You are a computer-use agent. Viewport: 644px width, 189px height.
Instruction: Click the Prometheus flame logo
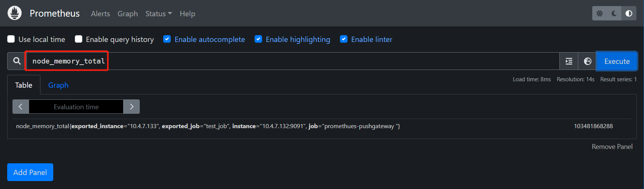tap(15, 13)
